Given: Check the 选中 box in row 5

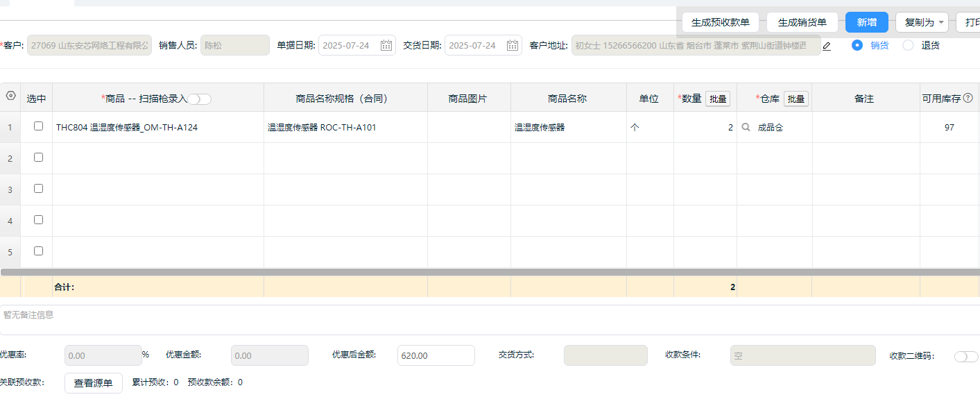Looking at the screenshot, I should (x=38, y=251).
